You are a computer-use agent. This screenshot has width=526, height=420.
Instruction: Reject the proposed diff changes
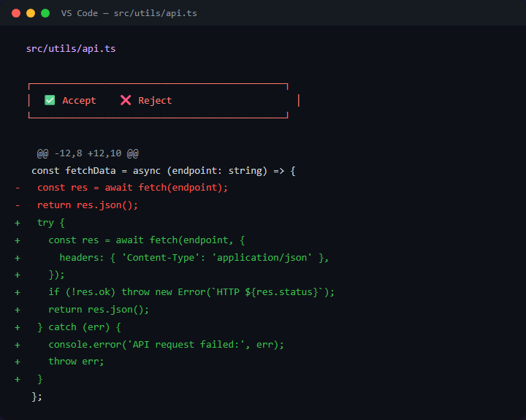click(x=146, y=100)
